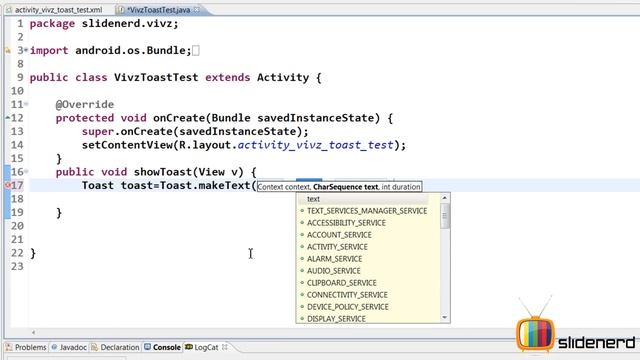Choose ALARM_SERVICE from the completion list
This screenshot has height=360, width=640.
click(x=334, y=259)
